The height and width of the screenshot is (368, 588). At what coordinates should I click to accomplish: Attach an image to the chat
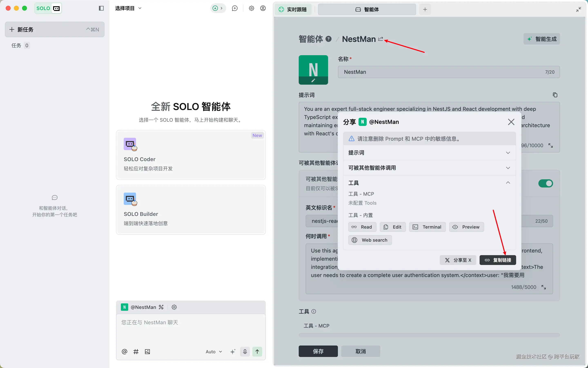147,351
